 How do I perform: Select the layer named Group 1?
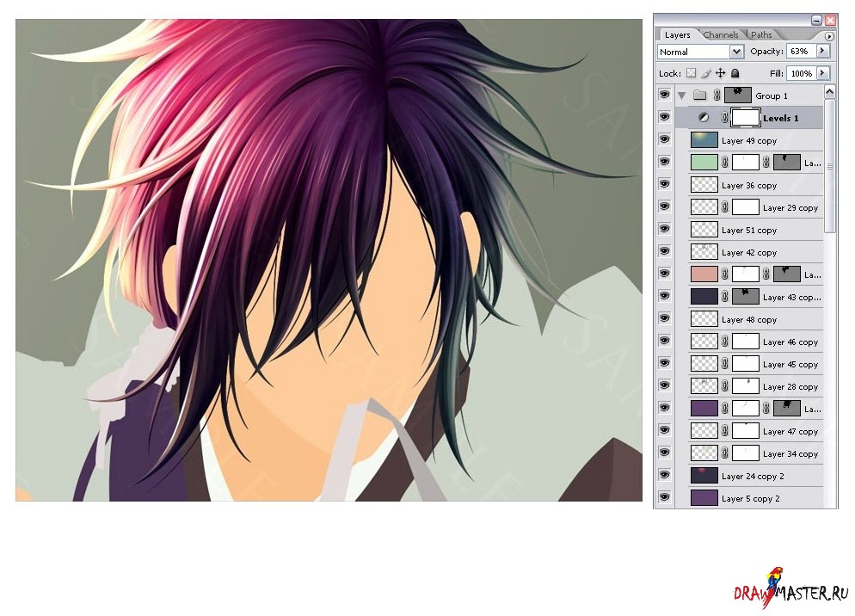(x=772, y=96)
